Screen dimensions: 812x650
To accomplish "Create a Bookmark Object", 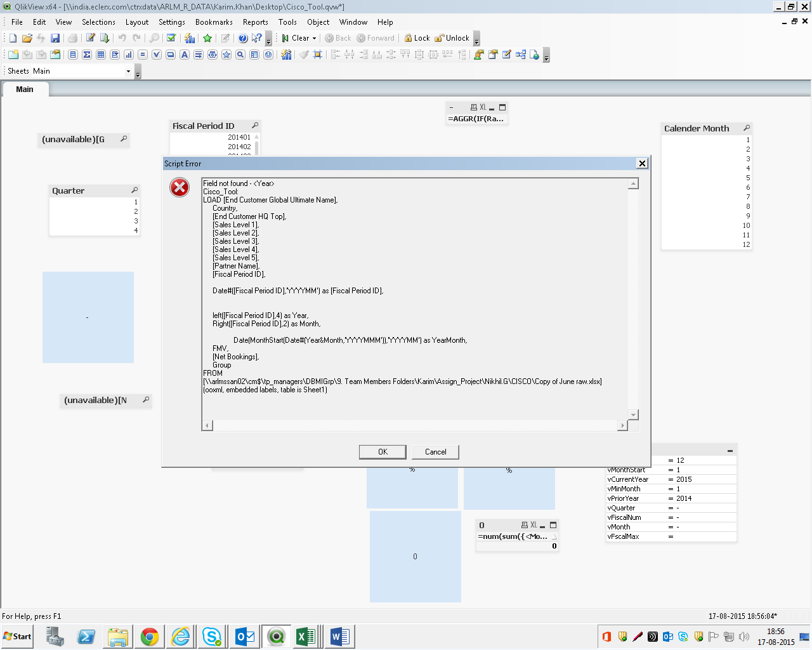I will [x=226, y=55].
